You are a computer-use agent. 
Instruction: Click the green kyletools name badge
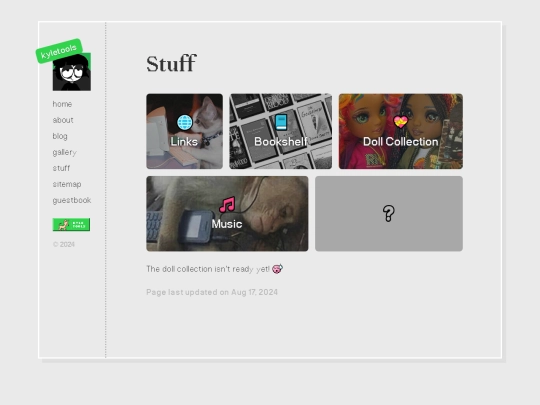tap(59, 51)
